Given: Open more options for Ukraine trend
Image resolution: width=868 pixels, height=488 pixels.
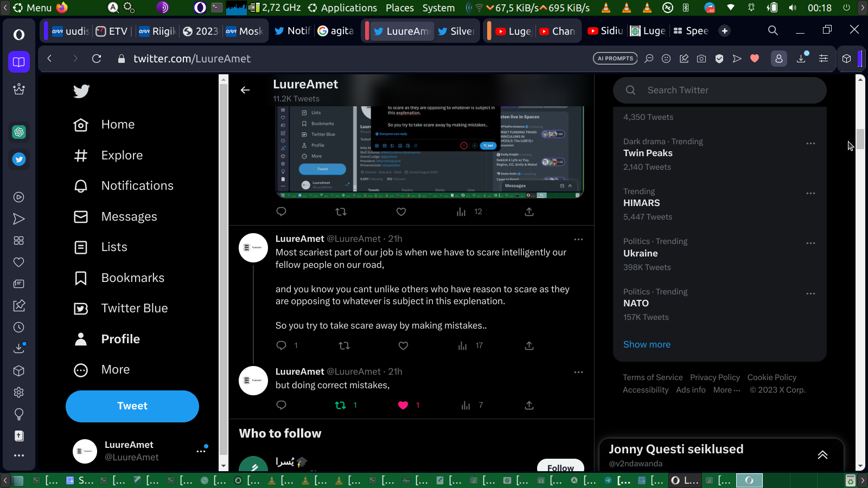Looking at the screenshot, I should coord(810,243).
